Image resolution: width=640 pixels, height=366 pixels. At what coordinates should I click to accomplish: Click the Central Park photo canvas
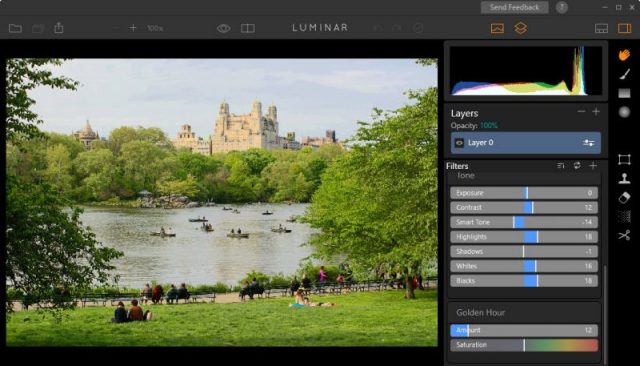tap(222, 202)
